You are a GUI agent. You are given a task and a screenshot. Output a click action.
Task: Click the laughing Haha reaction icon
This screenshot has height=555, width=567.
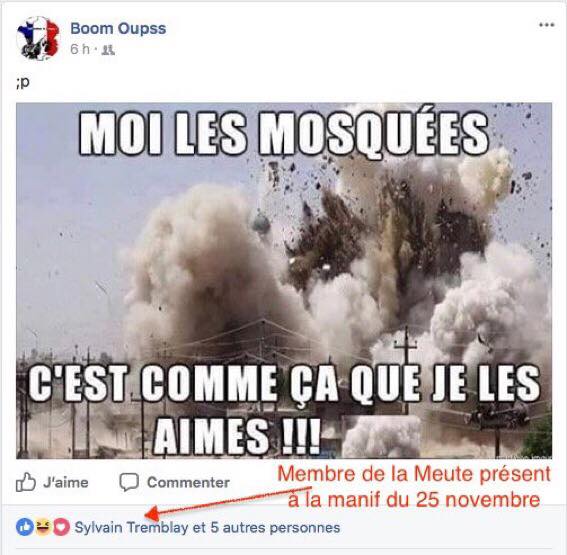click(x=43, y=527)
